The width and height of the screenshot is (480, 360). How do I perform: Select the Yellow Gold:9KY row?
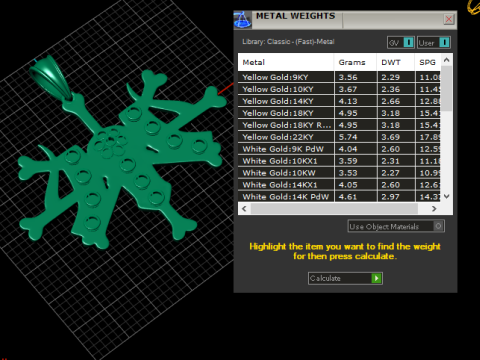tap(339, 77)
